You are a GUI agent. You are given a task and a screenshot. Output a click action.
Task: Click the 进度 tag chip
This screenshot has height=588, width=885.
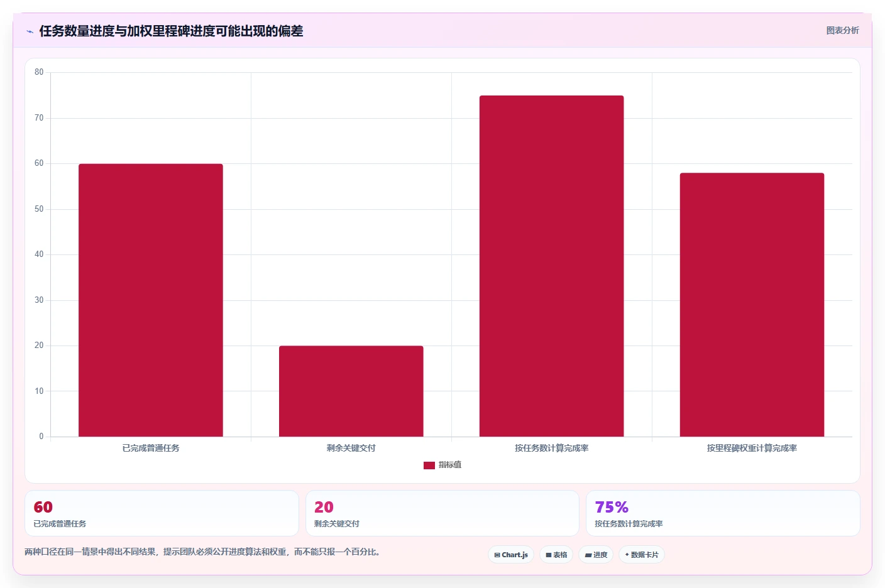(596, 555)
